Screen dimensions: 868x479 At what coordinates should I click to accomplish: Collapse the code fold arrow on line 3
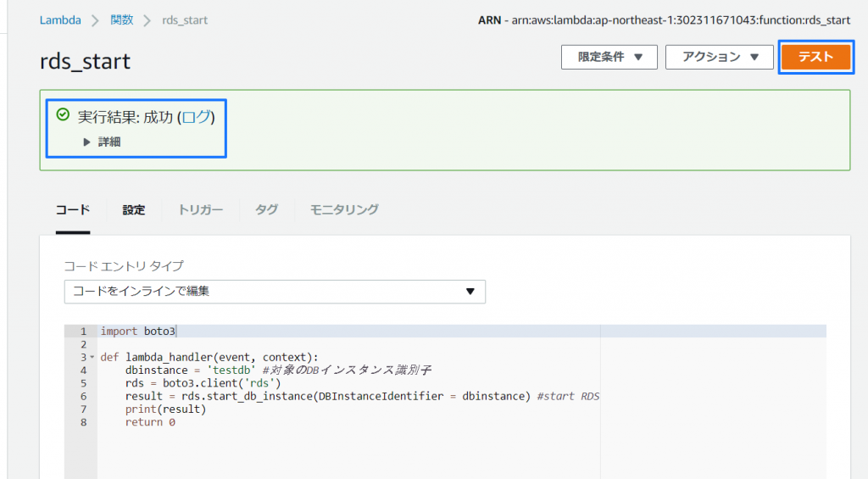pos(92,357)
